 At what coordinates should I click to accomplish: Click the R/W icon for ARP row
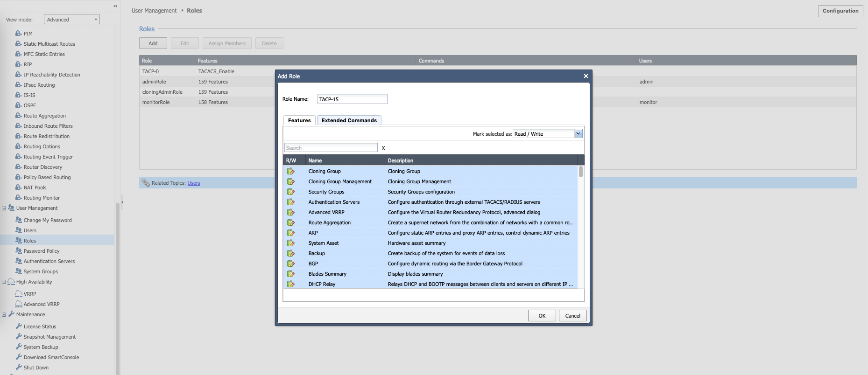(290, 233)
